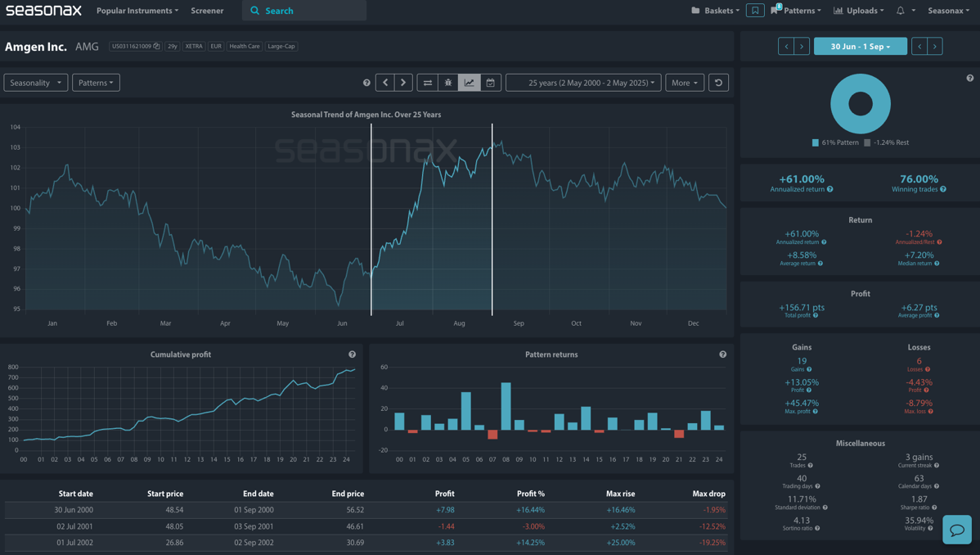The height and width of the screenshot is (555, 980).
Task: Click the pattern start marker line near July
Action: pyautogui.click(x=371, y=219)
